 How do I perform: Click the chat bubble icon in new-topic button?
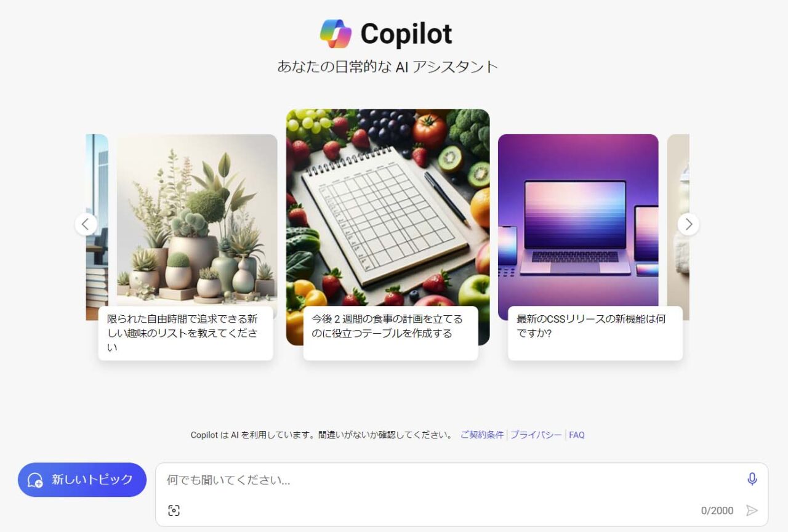[x=36, y=480]
